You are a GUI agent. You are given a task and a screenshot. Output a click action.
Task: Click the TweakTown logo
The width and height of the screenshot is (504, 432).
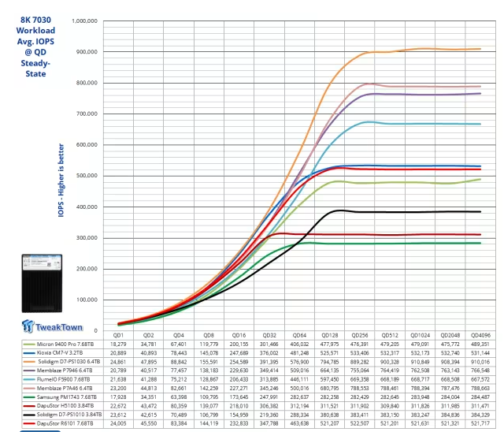[53, 326]
